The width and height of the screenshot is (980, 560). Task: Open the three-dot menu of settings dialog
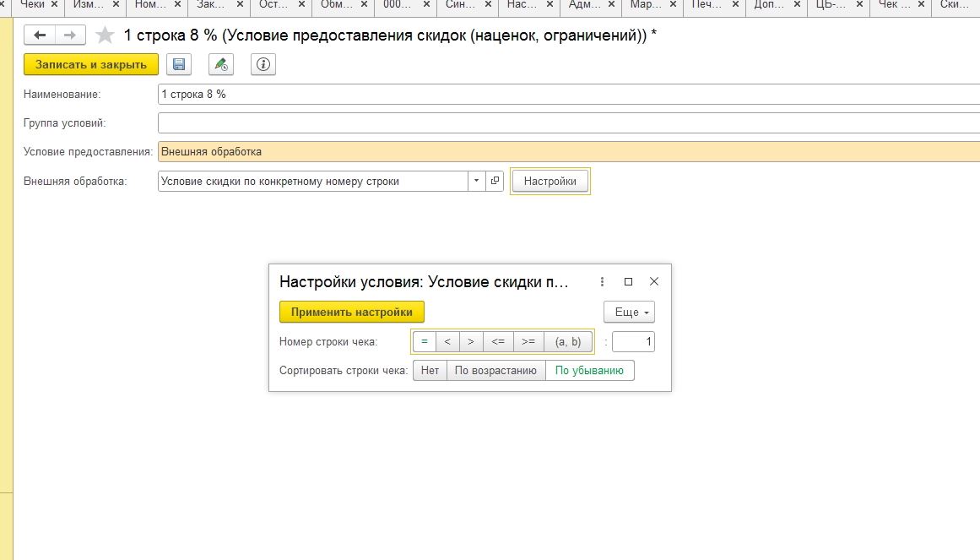602,281
